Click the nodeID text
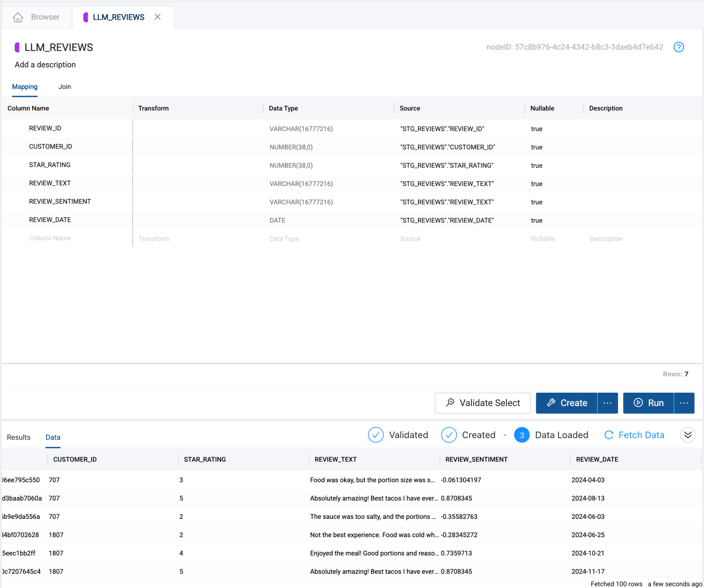 tap(574, 47)
